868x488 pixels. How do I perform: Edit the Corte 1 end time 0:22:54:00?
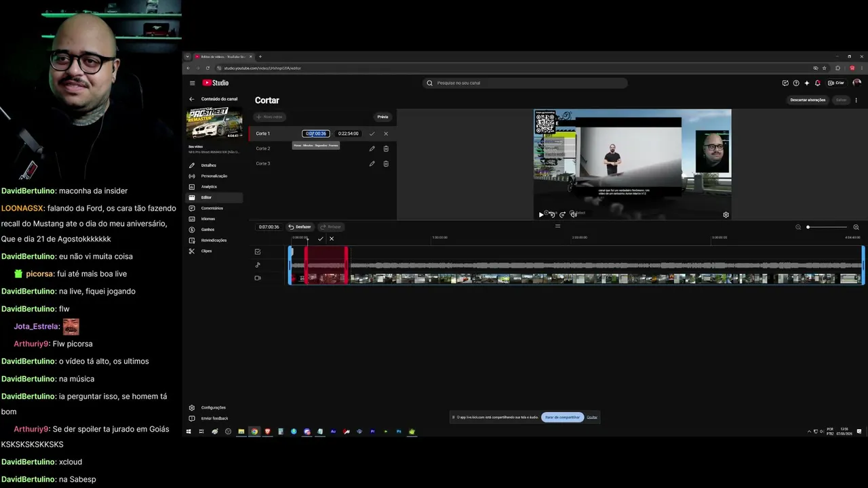(x=348, y=134)
